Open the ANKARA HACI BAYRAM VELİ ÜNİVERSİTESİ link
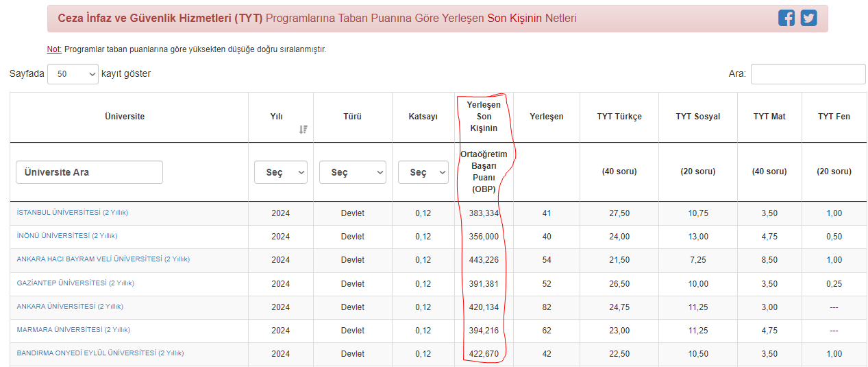This screenshot has width=868, height=367. (x=103, y=259)
